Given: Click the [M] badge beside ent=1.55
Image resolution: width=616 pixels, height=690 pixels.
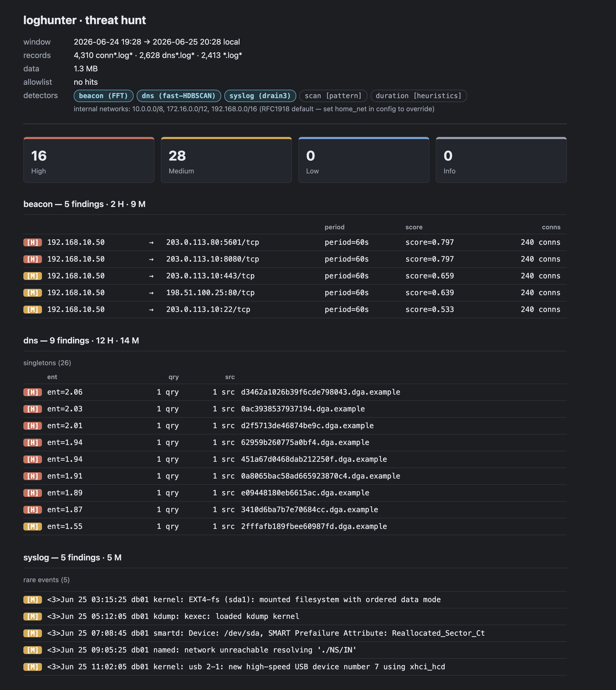Looking at the screenshot, I should pos(33,526).
